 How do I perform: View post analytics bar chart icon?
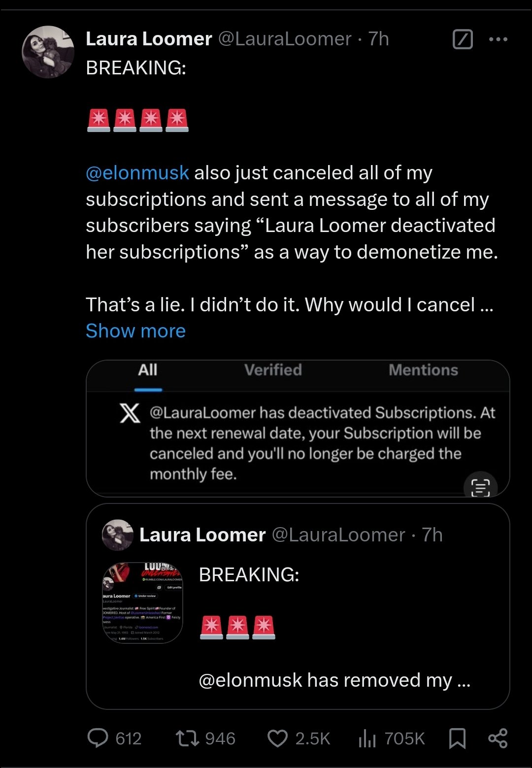[x=367, y=738]
